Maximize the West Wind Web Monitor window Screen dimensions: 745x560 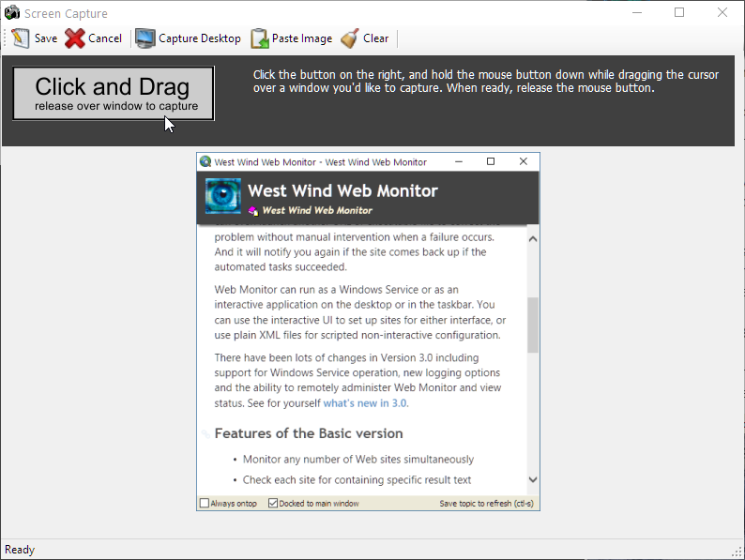(x=491, y=162)
